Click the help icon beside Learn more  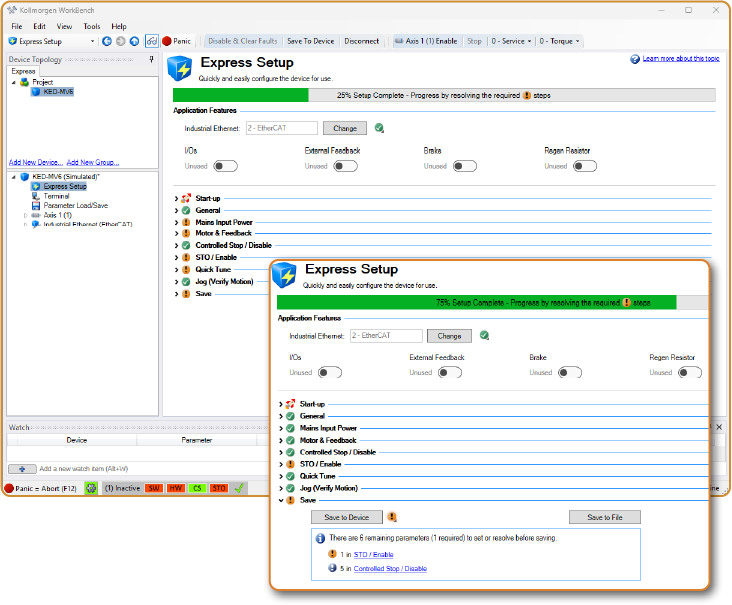[635, 59]
